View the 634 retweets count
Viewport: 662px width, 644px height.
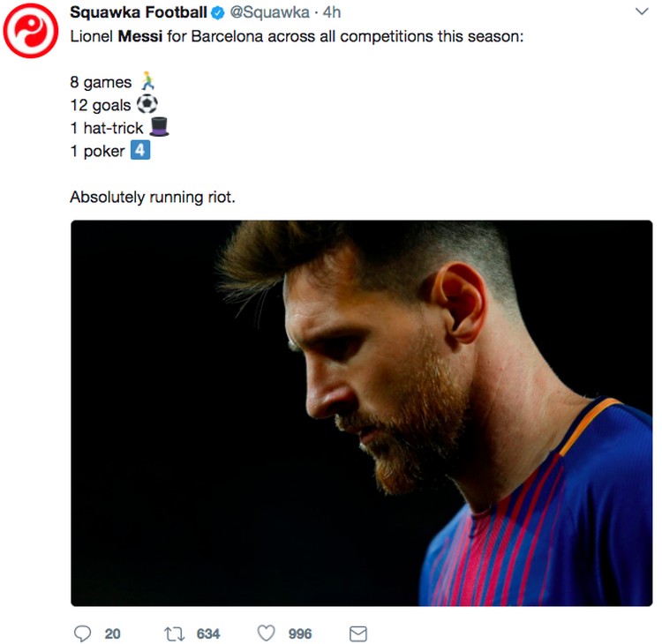point(208,633)
